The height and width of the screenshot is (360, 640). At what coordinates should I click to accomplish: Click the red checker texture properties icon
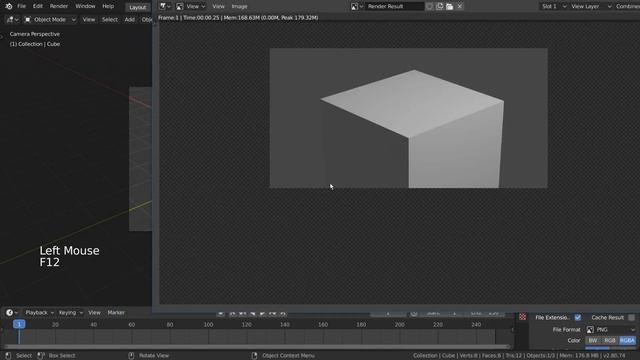pyautogui.click(x=522, y=317)
